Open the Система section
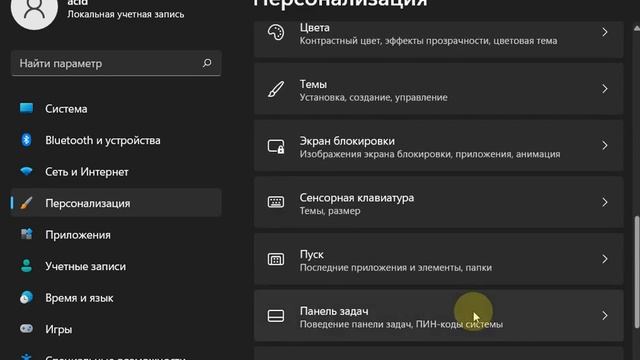 coord(116,109)
